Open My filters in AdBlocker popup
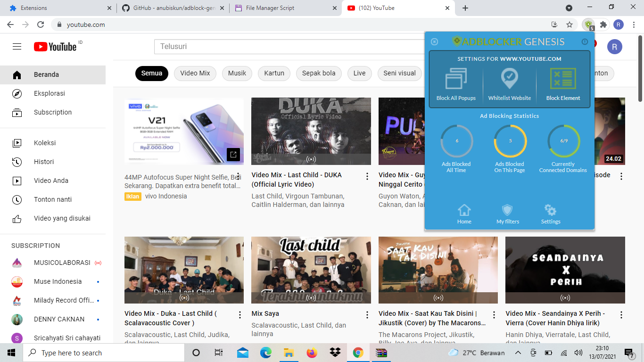 pos(508,214)
